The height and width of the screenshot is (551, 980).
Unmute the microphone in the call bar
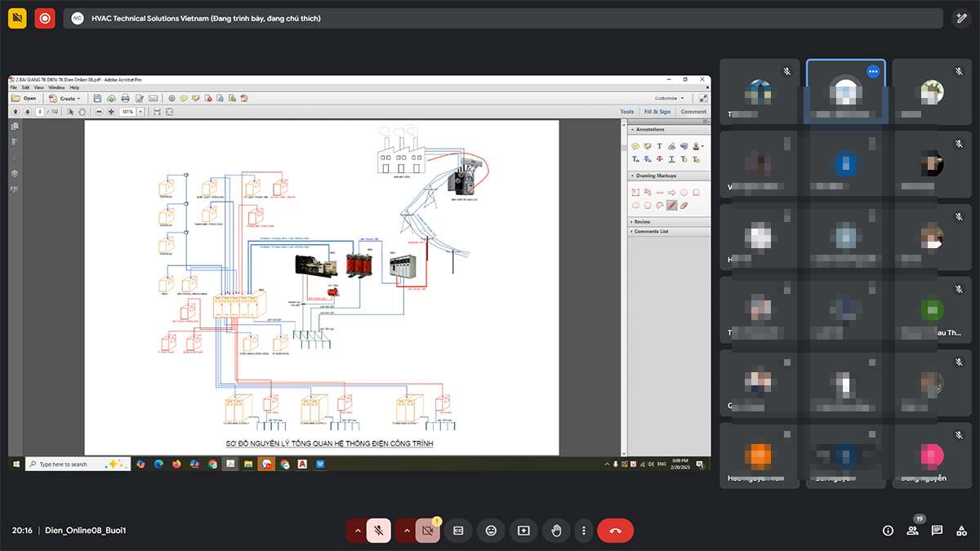click(378, 531)
